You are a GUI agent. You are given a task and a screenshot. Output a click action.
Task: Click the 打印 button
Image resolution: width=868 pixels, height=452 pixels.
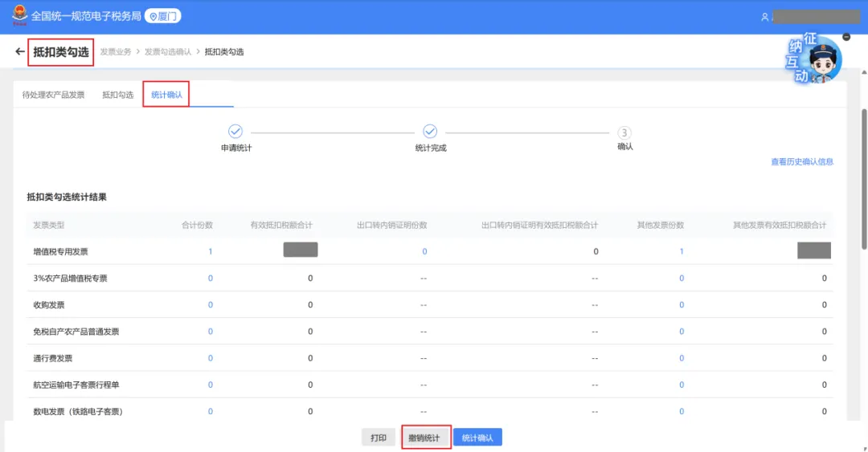click(x=379, y=438)
